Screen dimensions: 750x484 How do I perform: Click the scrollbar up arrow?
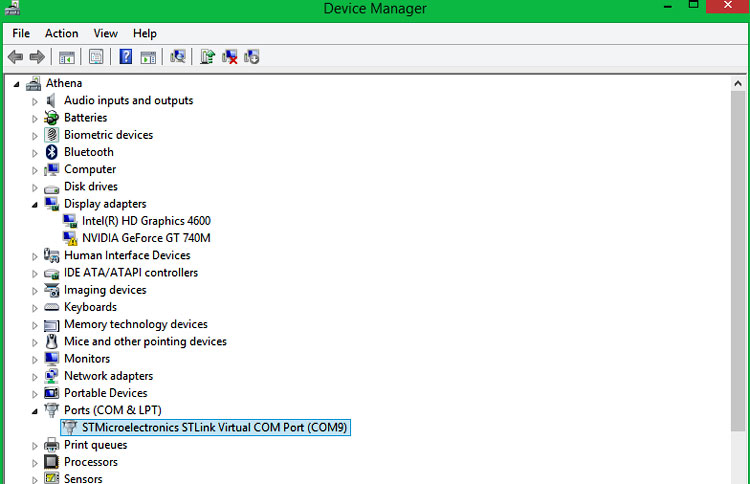pyautogui.click(x=738, y=84)
